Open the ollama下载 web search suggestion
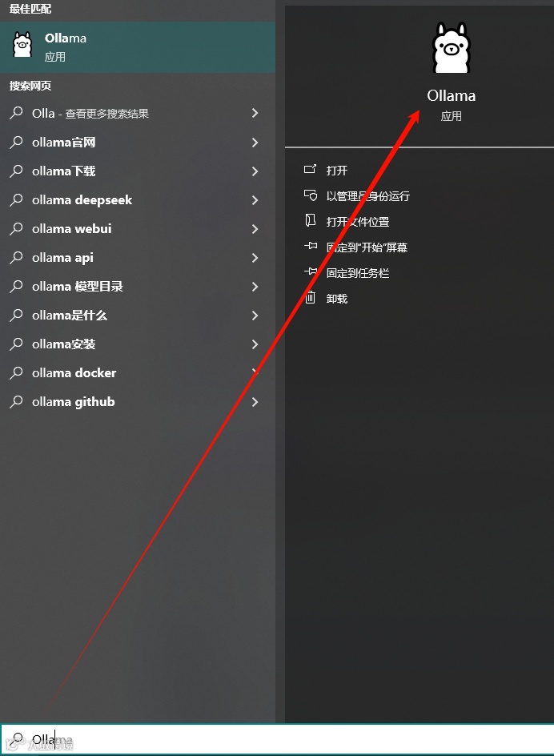This screenshot has height=756, width=554. coord(138,171)
